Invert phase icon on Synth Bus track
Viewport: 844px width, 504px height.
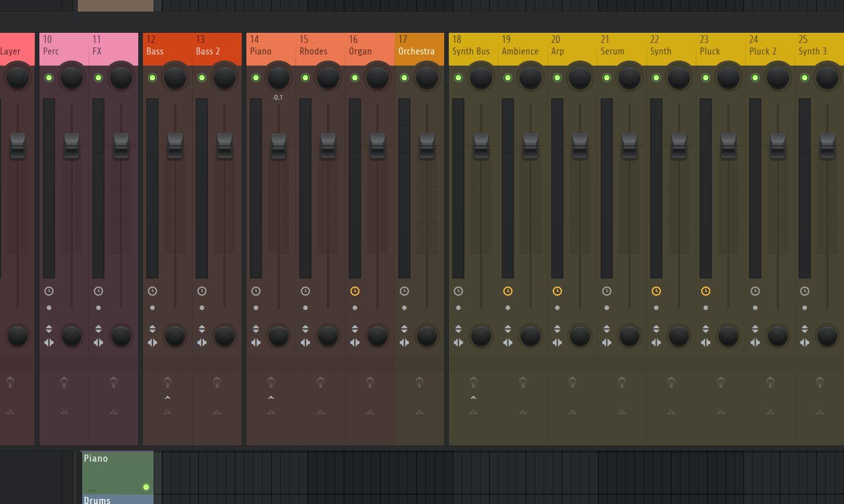click(458, 329)
